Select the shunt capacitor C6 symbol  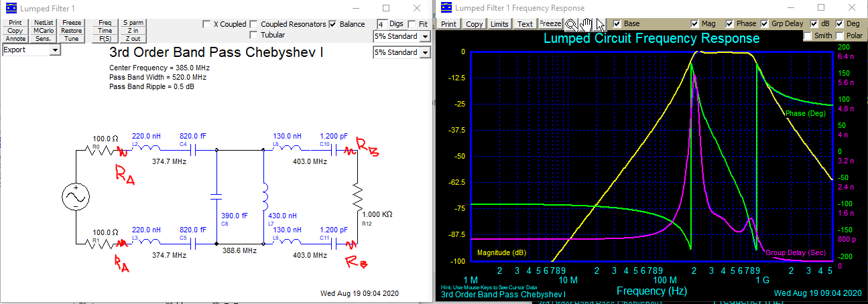(x=216, y=197)
